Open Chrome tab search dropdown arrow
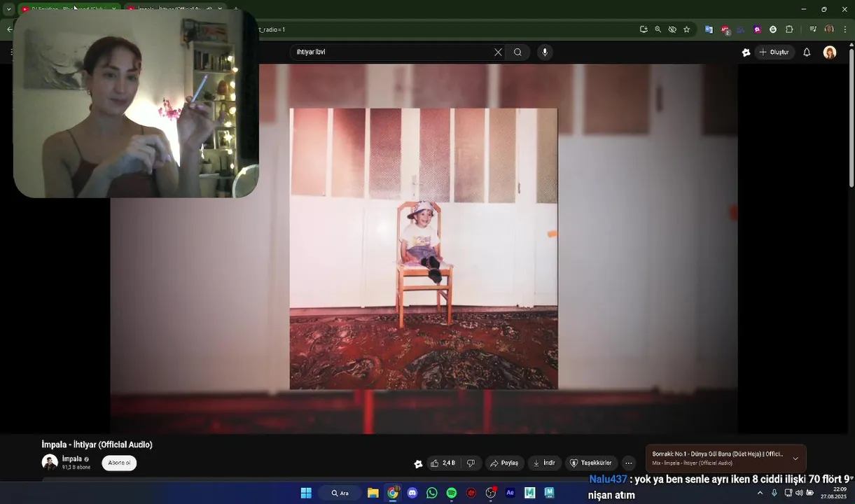 click(x=8, y=9)
